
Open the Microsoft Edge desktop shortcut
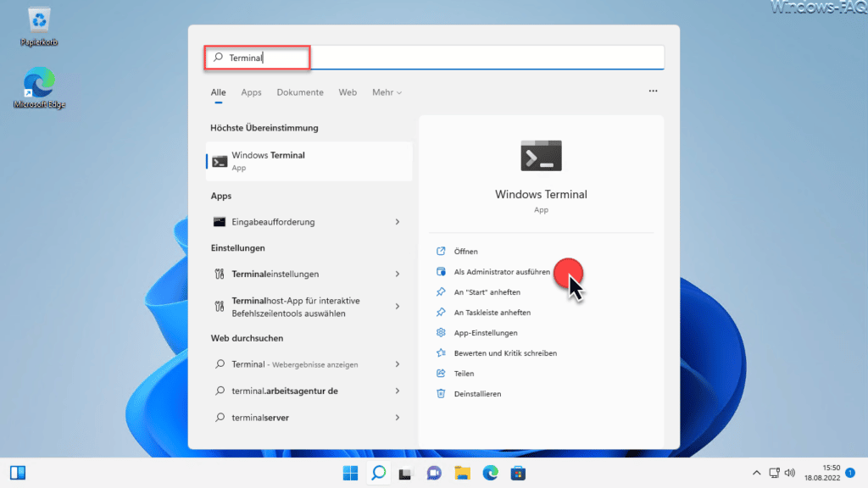(39, 87)
